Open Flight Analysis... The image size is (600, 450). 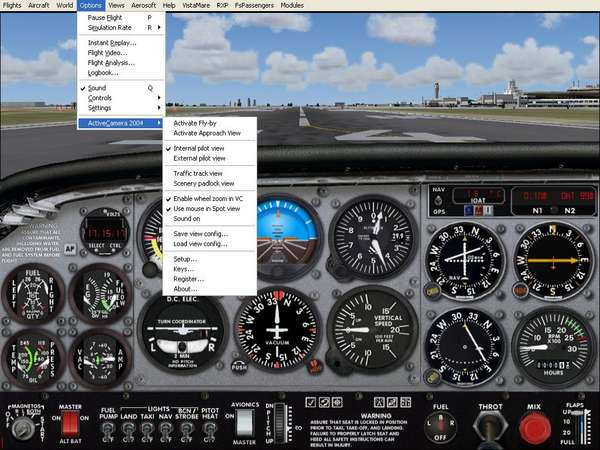[121, 63]
